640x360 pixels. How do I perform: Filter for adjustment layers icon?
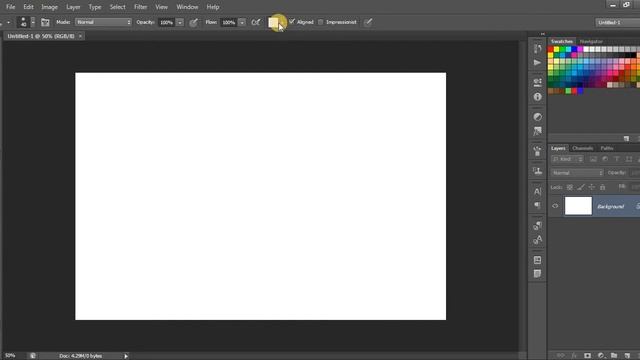605,159
